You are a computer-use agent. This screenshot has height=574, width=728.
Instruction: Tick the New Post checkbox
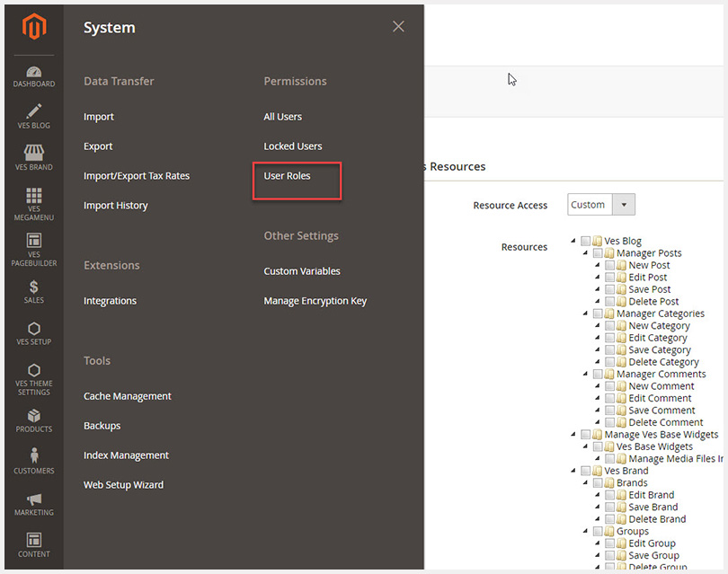[x=610, y=266]
